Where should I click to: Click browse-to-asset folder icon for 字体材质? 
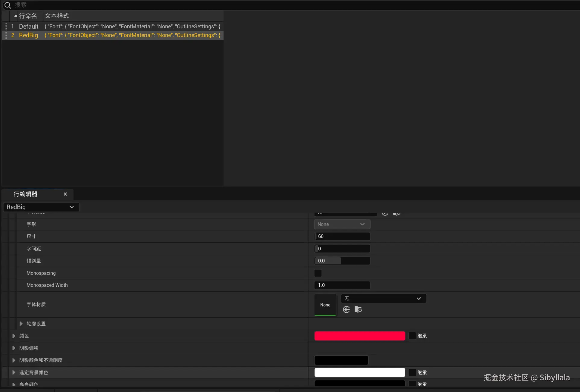point(358,309)
